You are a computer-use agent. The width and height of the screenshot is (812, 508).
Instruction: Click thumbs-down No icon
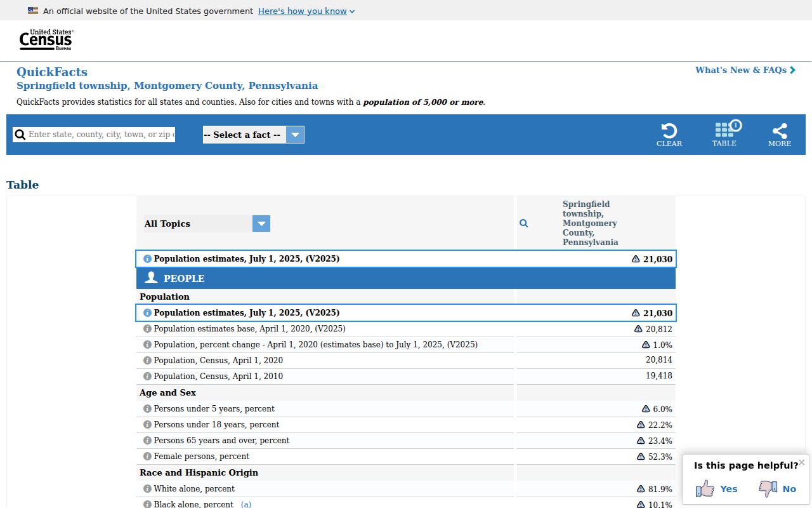[768, 488]
